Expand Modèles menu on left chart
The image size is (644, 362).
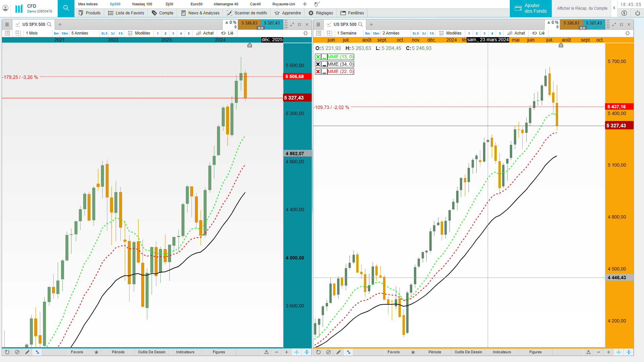coord(139,33)
